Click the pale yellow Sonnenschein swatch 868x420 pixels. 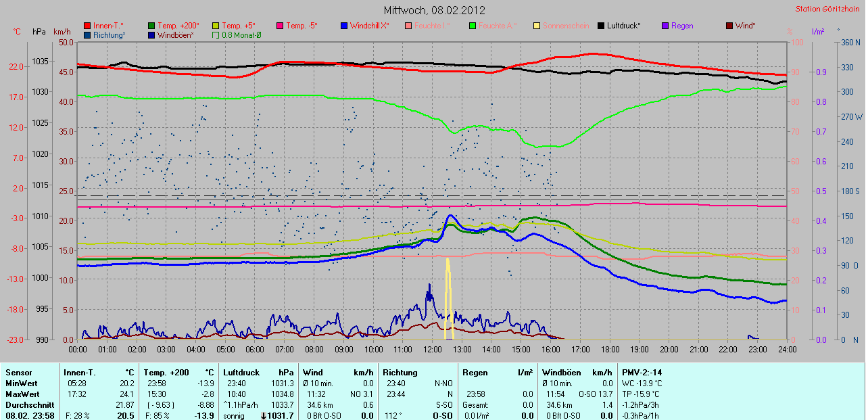(537, 26)
